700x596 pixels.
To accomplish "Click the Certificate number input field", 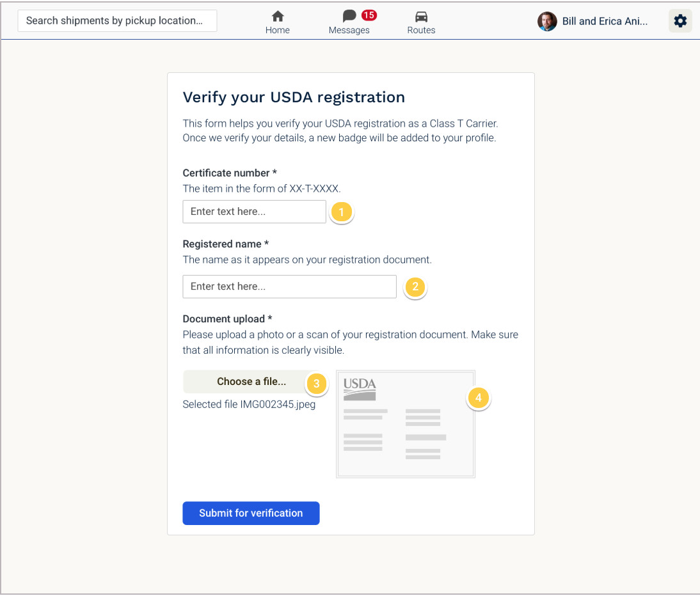I will coord(255,212).
